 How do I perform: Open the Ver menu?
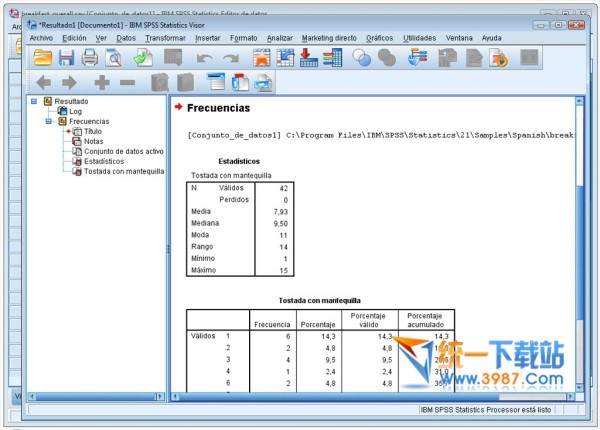[x=101, y=38]
